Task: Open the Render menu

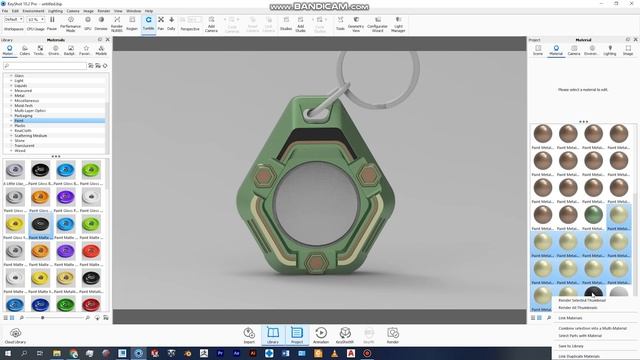Action: click(104, 11)
